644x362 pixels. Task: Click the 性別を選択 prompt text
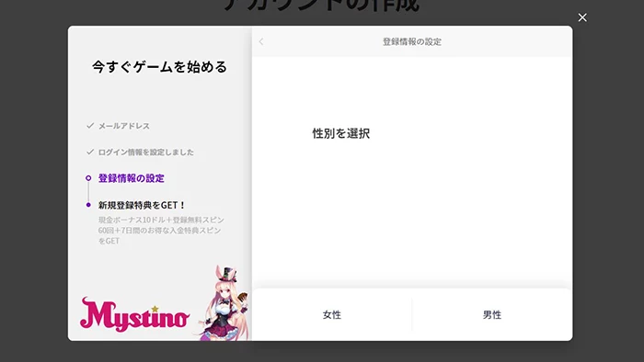click(x=341, y=133)
